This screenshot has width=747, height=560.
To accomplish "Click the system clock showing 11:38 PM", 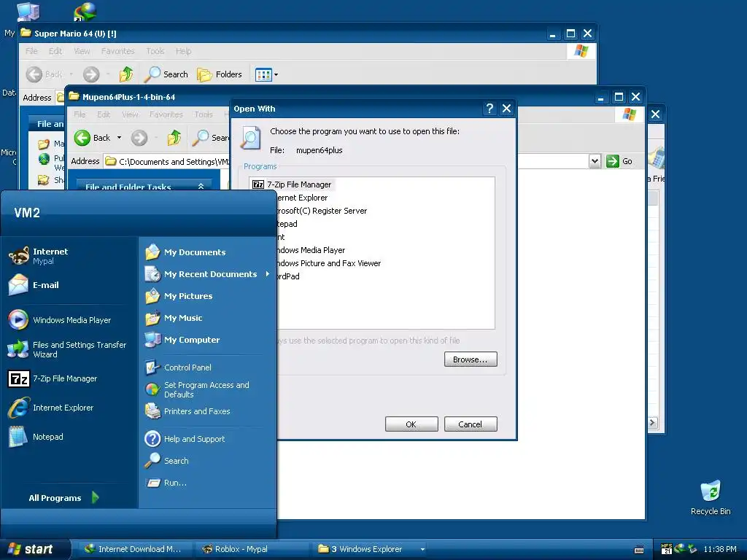I will coord(720,549).
